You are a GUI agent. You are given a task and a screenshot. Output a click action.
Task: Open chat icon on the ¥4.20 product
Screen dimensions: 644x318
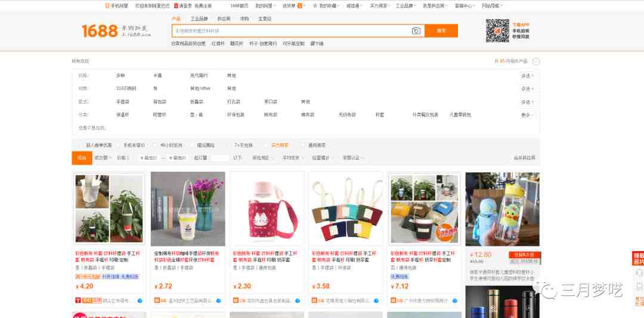tap(140, 301)
